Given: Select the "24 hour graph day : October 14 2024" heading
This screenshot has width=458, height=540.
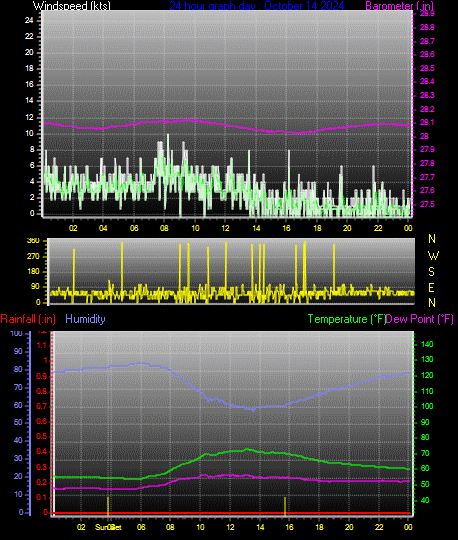Looking at the screenshot, I should 257,5.
